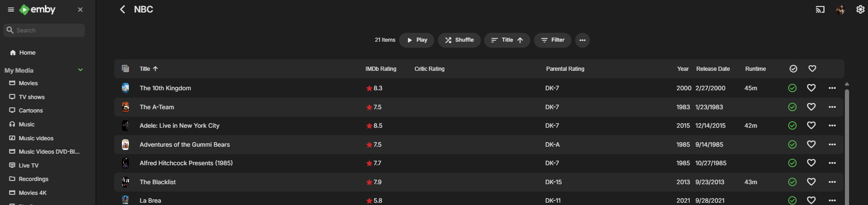Open the more options button beside Filter
Screen dimensions: 868x205
coord(583,40)
